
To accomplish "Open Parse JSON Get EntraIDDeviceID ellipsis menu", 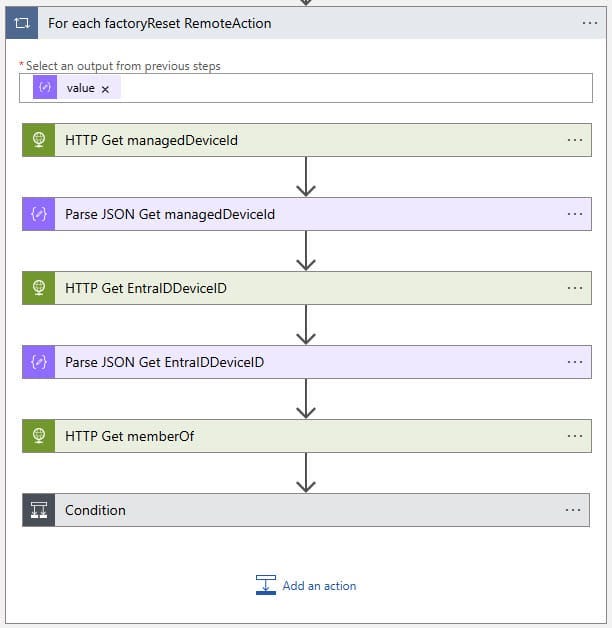I will [575, 362].
